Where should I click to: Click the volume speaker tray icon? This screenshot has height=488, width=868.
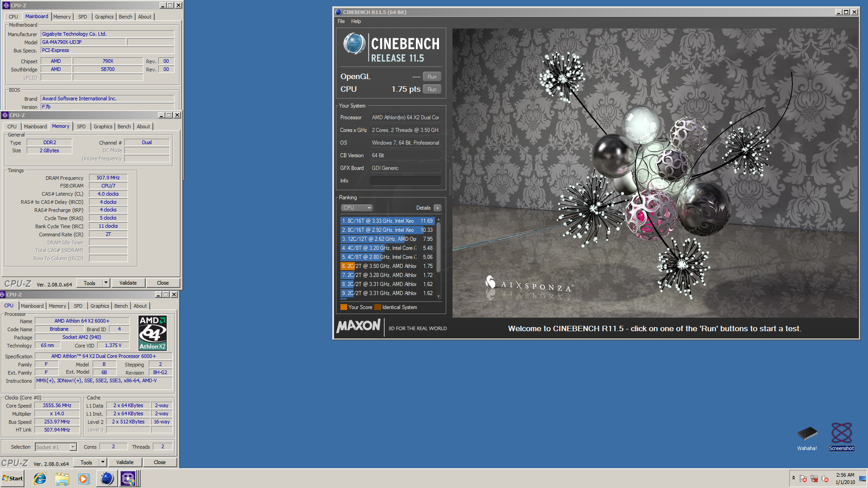pos(825,479)
